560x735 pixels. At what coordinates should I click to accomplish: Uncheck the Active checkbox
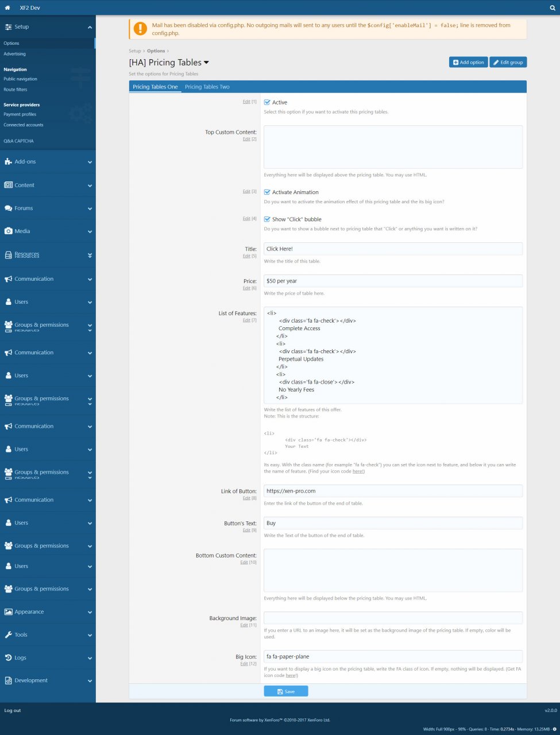(x=267, y=103)
